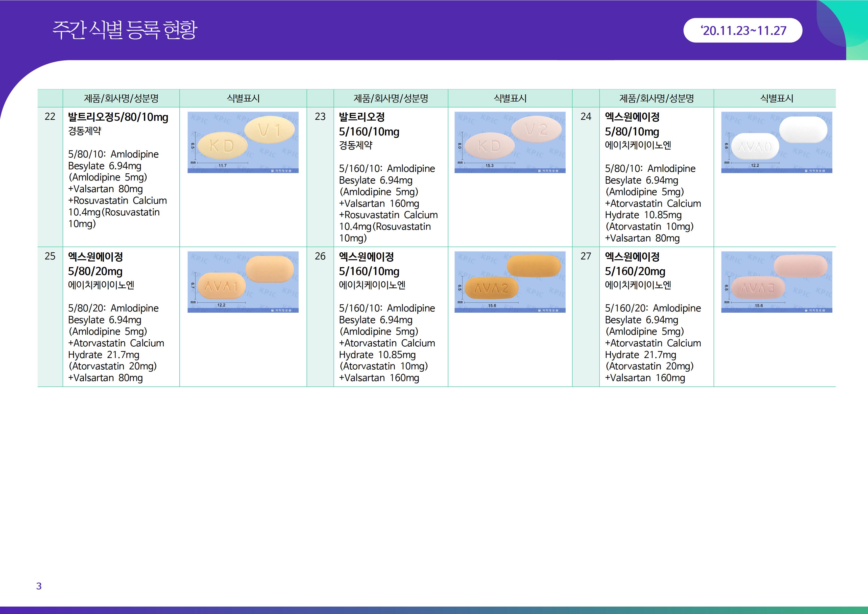Click the dark orange AVA2 tablet image
The width and height of the screenshot is (868, 614).
point(510,282)
